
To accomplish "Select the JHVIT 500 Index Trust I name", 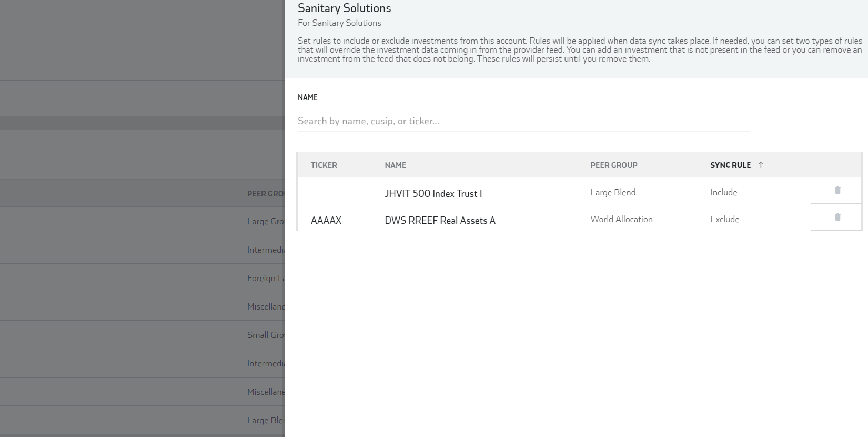I will [x=433, y=193].
